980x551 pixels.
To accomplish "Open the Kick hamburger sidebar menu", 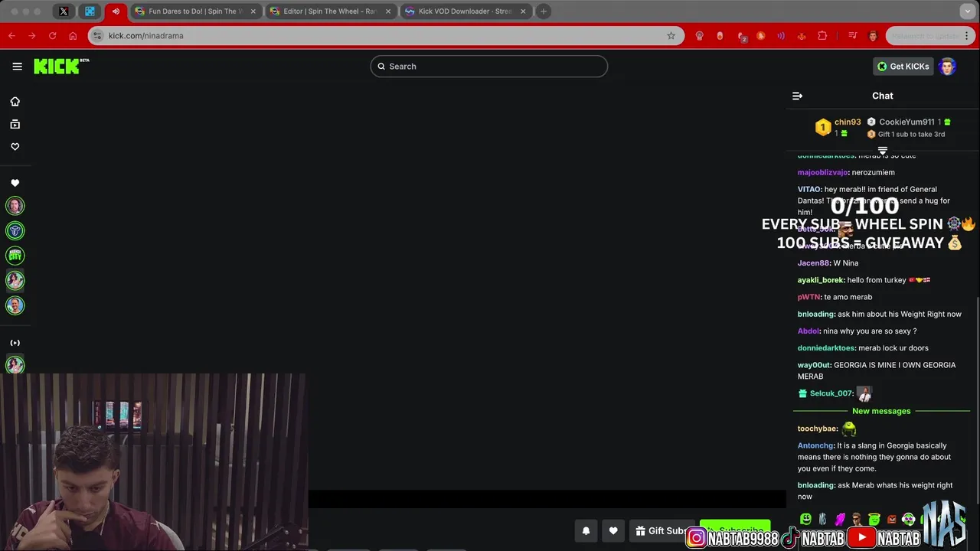I will [17, 67].
